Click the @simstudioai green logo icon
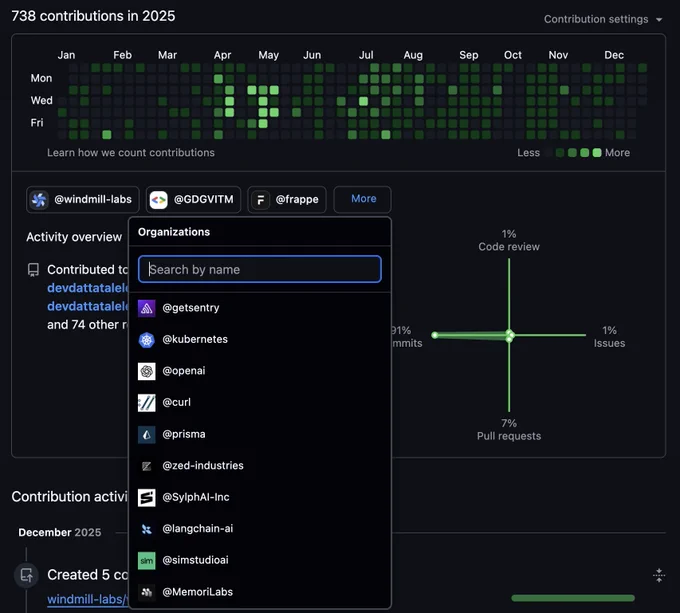Screen dimensions: 680x613 pyautogui.click(x=147, y=561)
